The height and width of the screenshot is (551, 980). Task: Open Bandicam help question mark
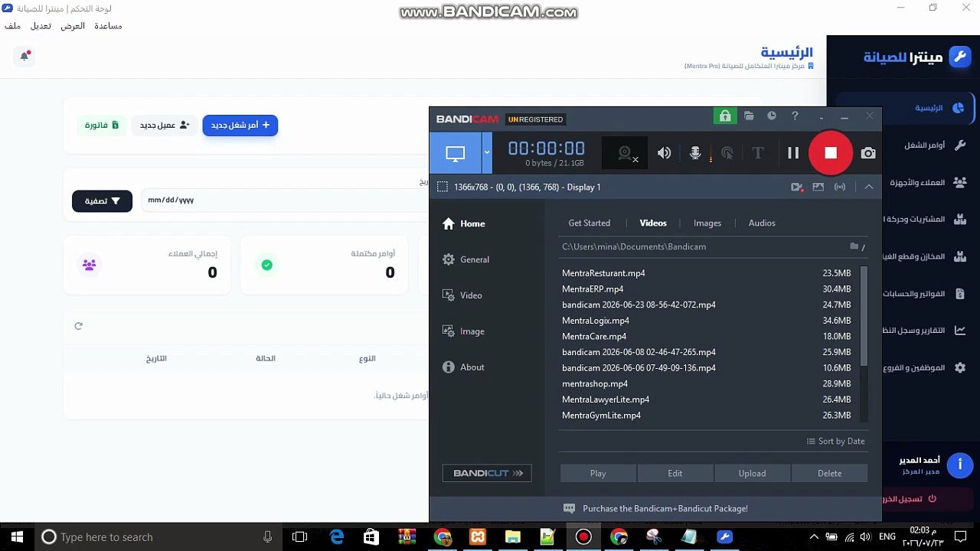tap(795, 116)
